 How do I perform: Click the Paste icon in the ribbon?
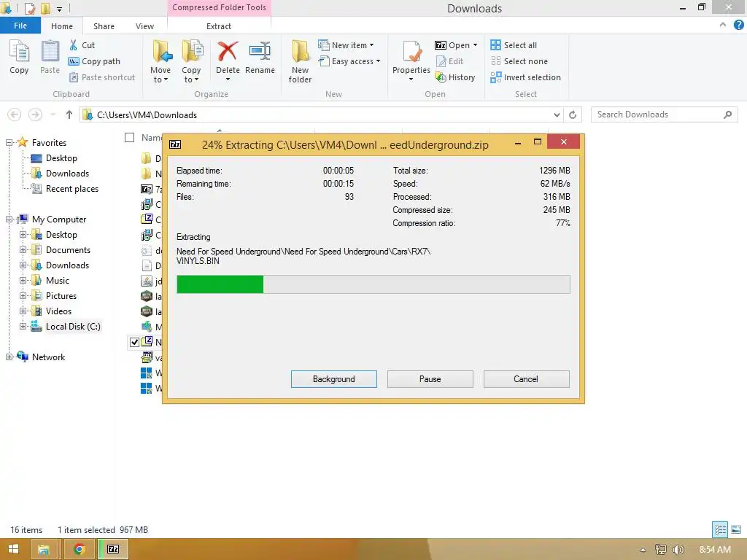point(50,57)
